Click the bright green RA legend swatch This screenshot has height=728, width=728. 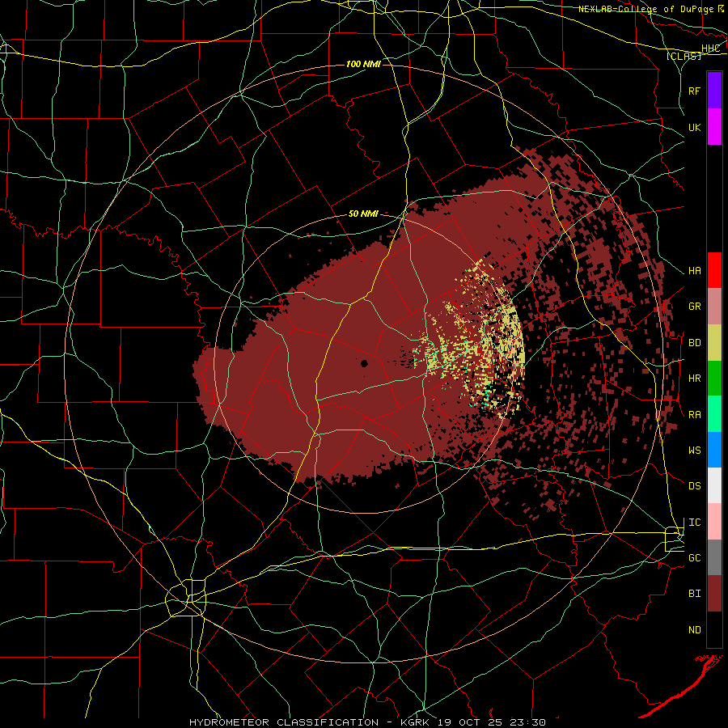714,414
